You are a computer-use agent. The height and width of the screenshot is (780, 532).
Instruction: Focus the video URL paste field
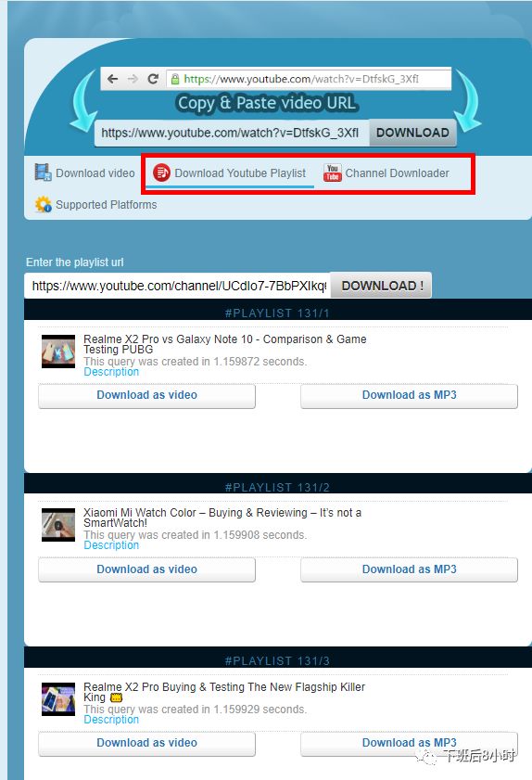(232, 133)
